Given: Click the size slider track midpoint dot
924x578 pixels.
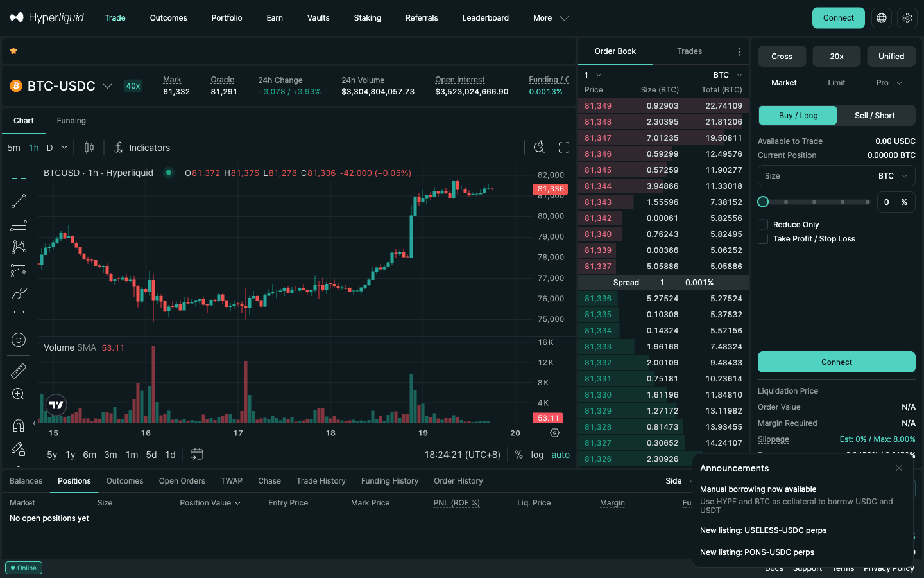Looking at the screenshot, I should coord(814,202).
